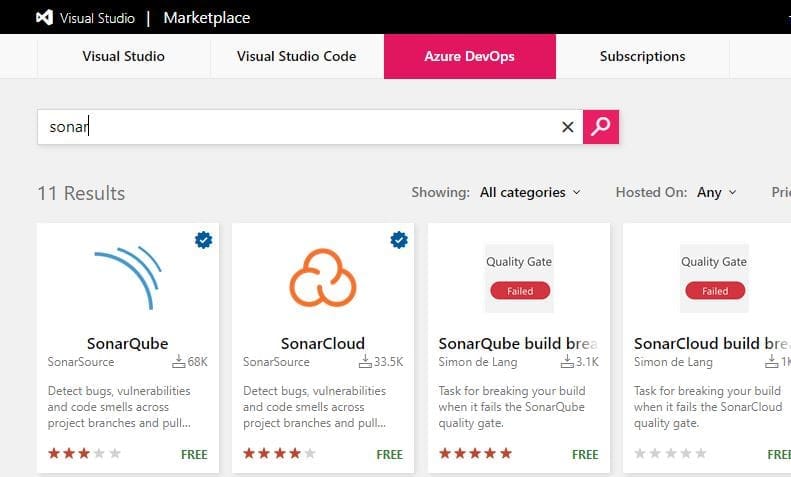The image size is (791, 477).
Task: Open the Subscriptions tab
Action: [x=642, y=56]
